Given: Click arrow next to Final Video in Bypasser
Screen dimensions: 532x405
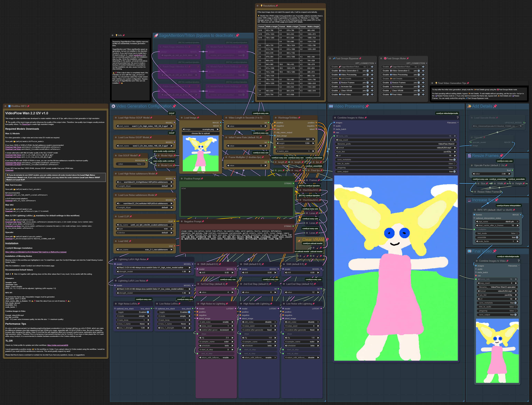Looking at the screenshot, I should point(372,94).
